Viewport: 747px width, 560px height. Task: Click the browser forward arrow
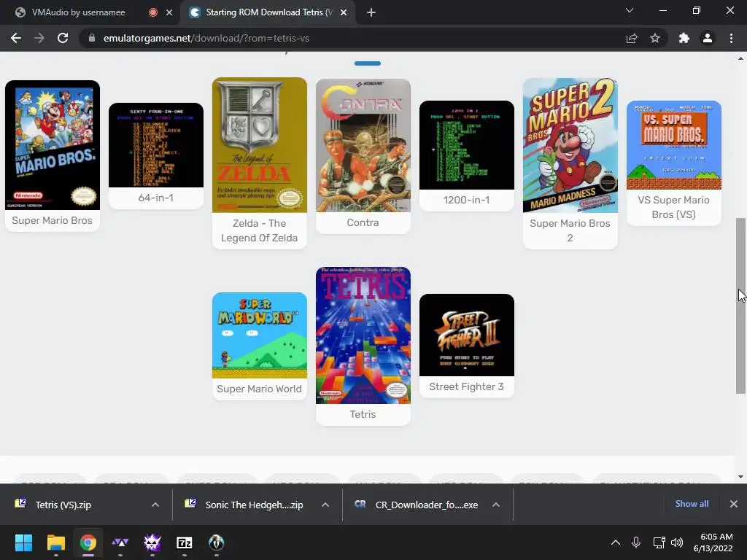point(39,38)
